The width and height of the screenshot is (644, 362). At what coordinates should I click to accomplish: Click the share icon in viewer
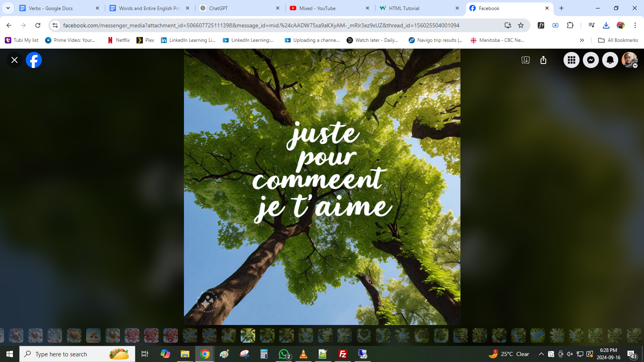coord(543,60)
